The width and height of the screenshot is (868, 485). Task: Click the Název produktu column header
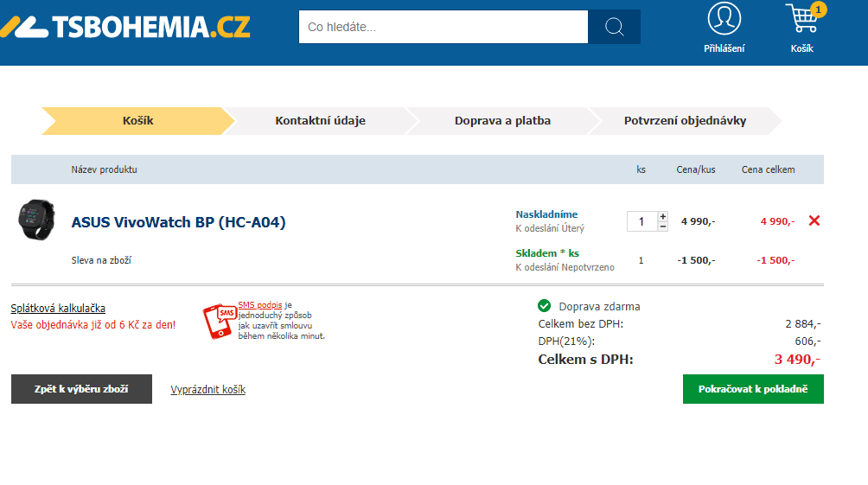pyautogui.click(x=104, y=169)
